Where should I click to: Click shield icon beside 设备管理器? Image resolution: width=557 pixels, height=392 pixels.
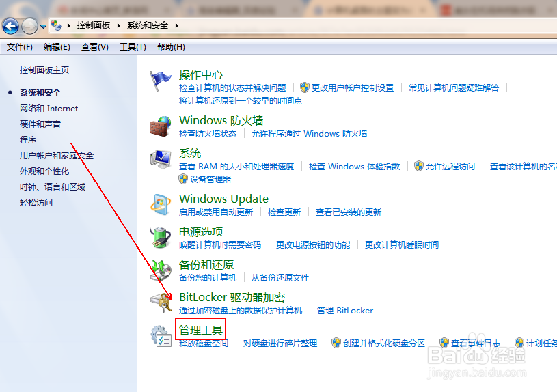(183, 179)
